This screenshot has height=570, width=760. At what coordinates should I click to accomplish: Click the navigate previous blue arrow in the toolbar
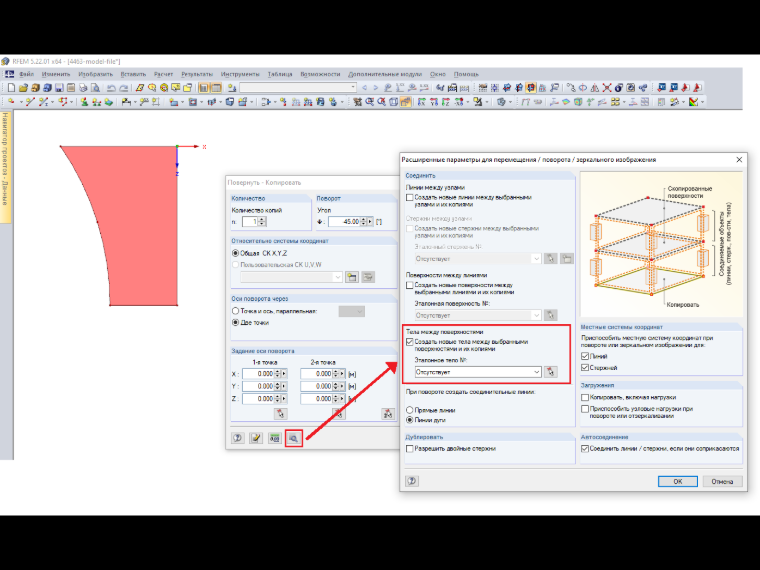(x=364, y=88)
